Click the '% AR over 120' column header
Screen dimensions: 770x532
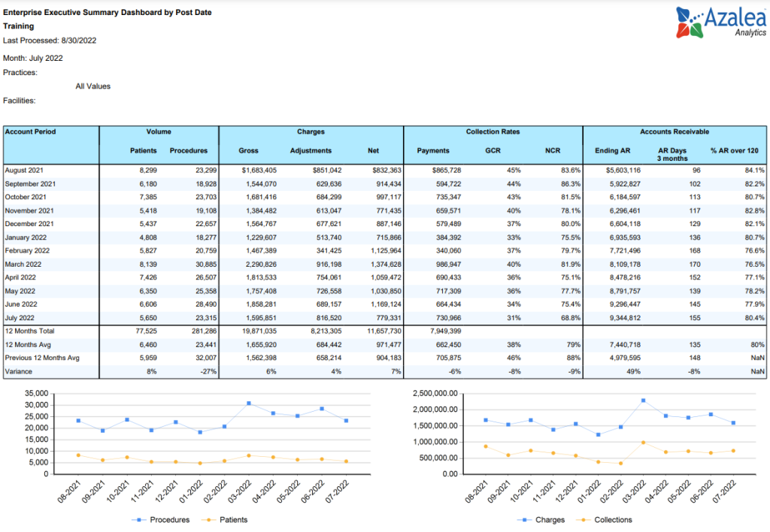pyautogui.click(x=735, y=151)
